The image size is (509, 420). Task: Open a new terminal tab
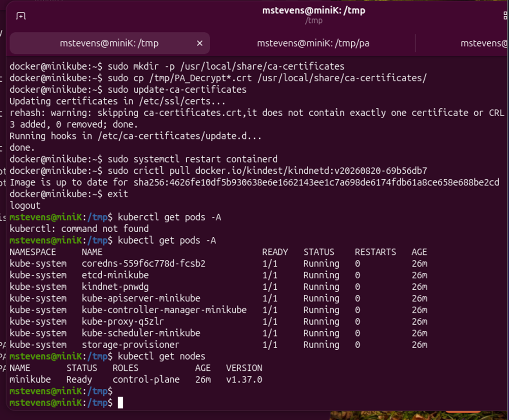pos(21,16)
